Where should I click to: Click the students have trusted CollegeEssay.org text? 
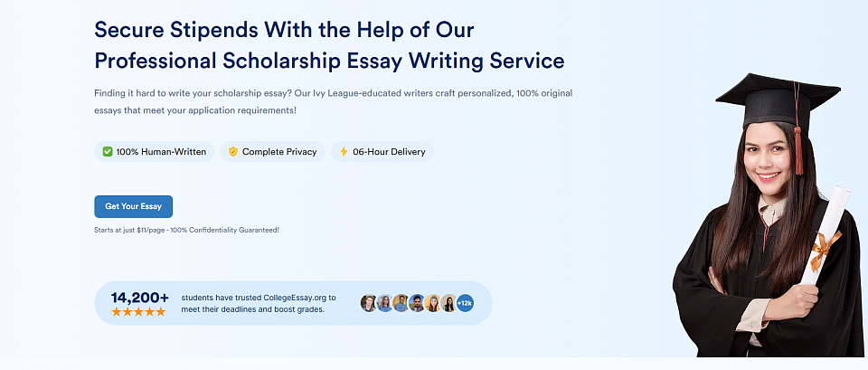pos(258,303)
